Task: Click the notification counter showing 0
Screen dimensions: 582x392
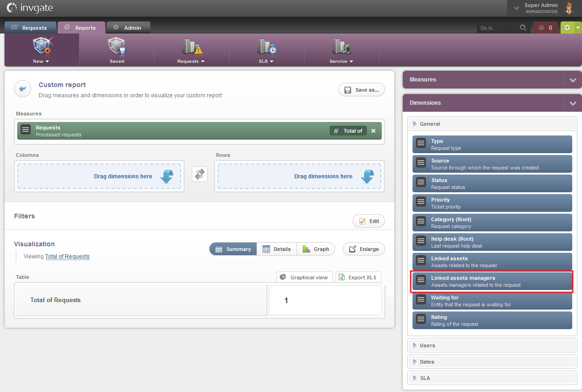Action: click(545, 27)
